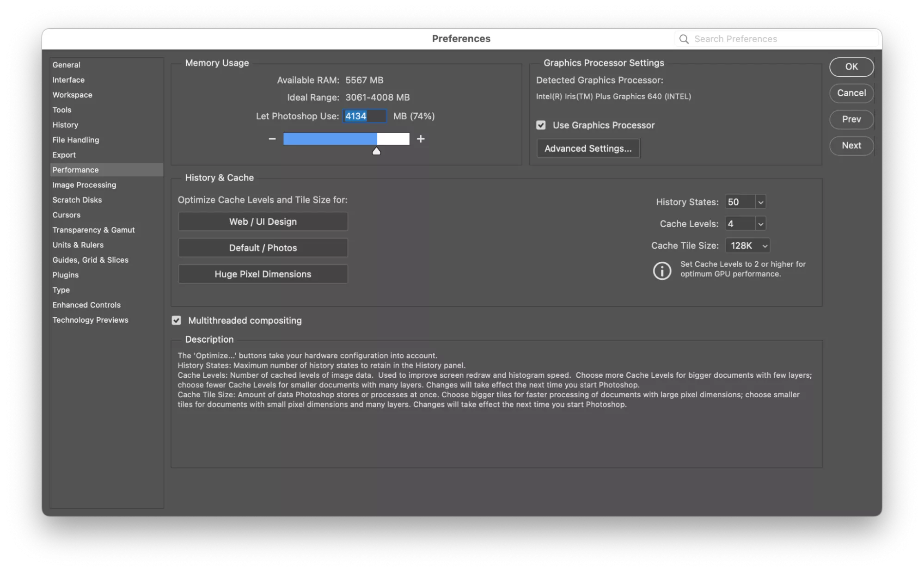
Task: Toggle Use Graphics Processor checkbox
Action: (x=541, y=125)
